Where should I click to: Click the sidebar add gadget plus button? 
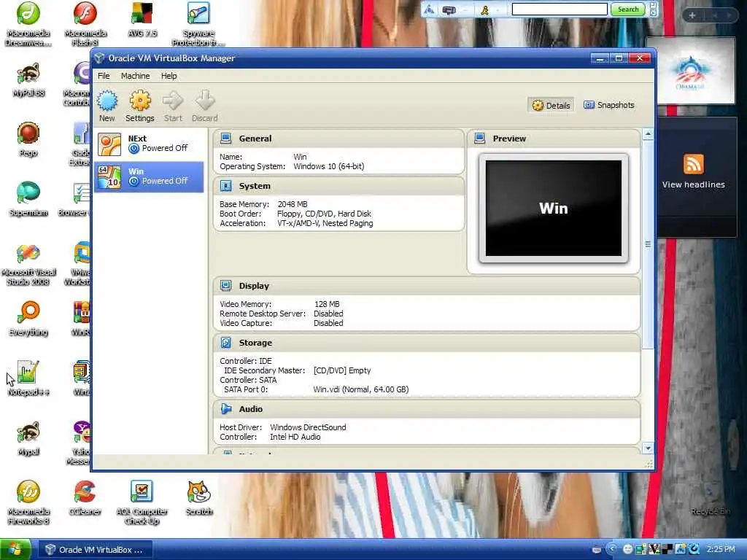[692, 15]
